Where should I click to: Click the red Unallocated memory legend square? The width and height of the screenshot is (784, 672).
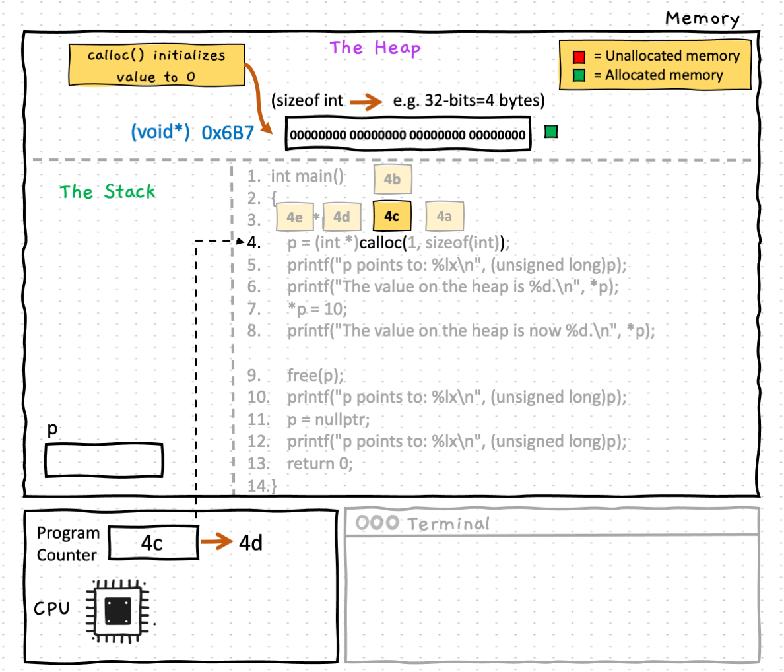coord(579,57)
